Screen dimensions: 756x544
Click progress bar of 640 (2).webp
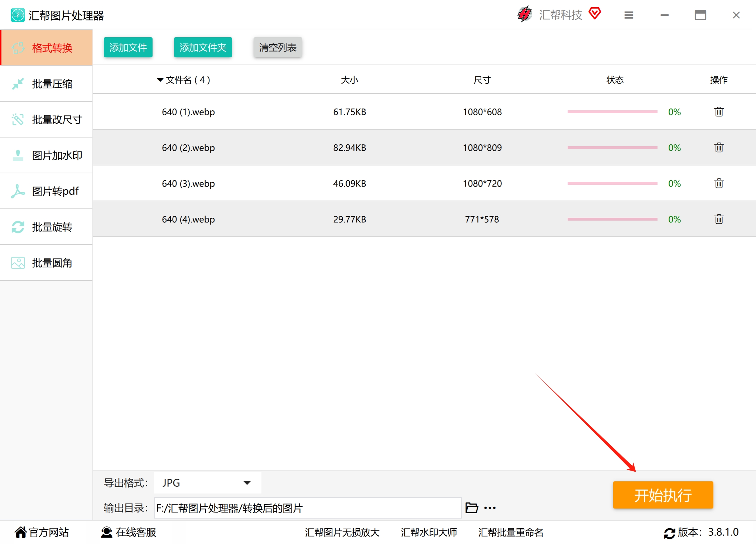[612, 148]
